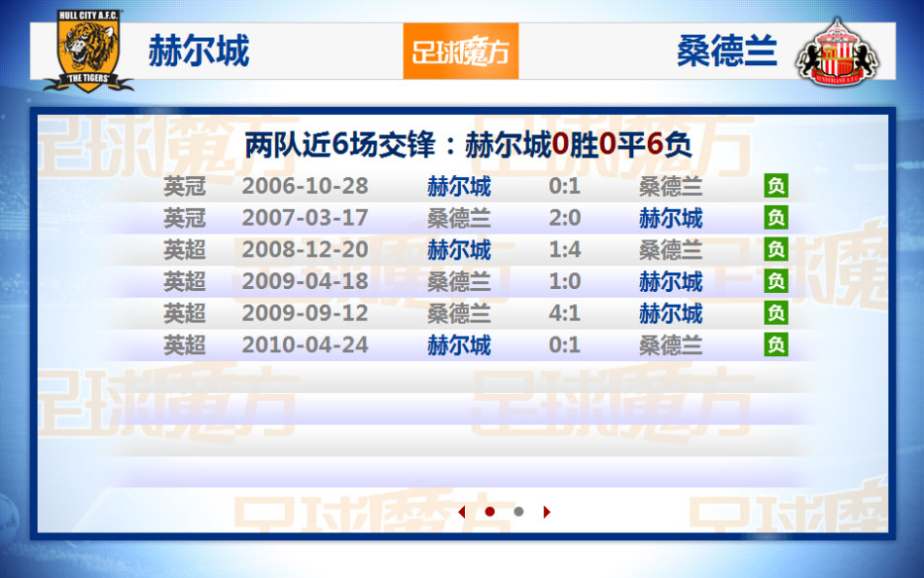Click the head-to-head summary heading text
The height and width of the screenshot is (578, 924).
[468, 146]
